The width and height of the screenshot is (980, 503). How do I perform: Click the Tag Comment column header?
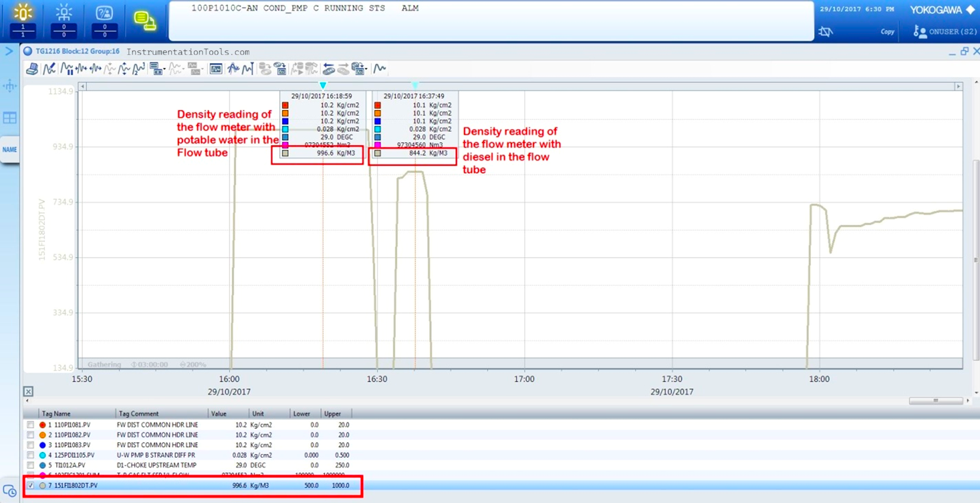point(138,413)
